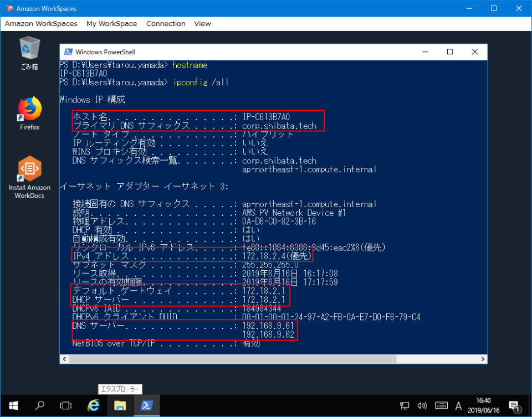Open the View menu
The height and width of the screenshot is (417, 532).
point(202,24)
